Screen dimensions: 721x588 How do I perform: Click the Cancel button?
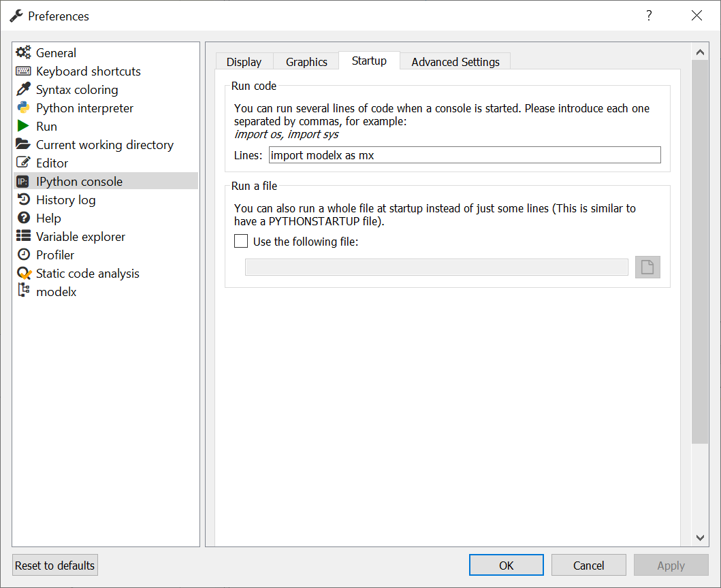(x=588, y=566)
